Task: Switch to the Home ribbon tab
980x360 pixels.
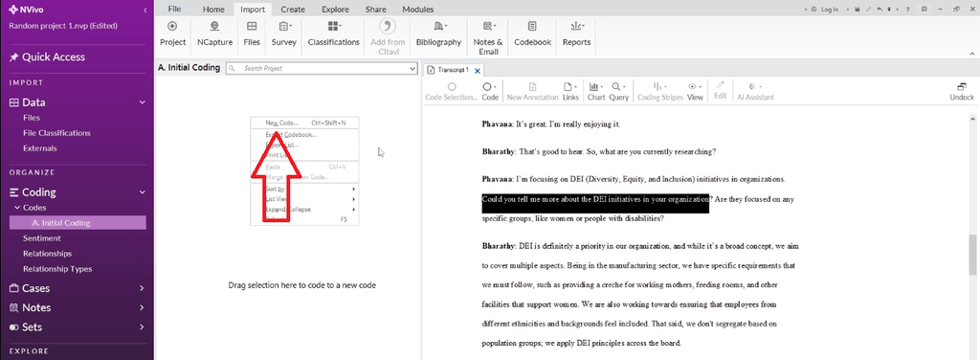Action: click(x=213, y=10)
